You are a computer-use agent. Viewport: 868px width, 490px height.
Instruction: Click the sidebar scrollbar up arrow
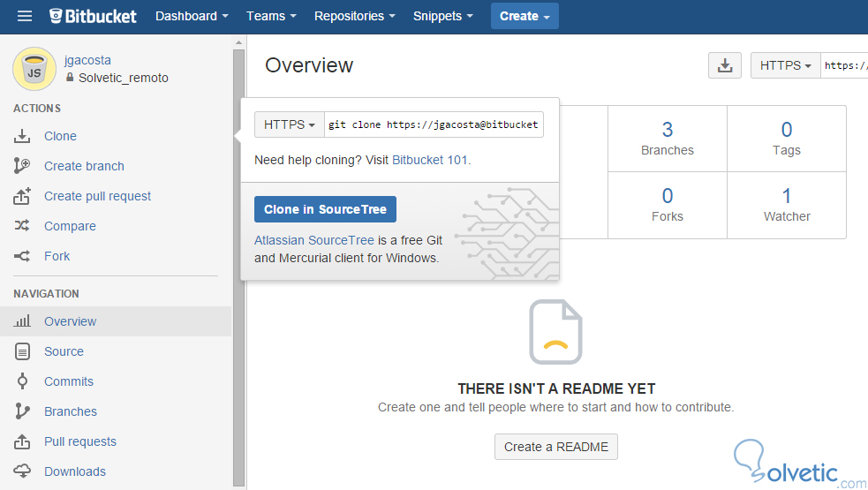tap(238, 42)
